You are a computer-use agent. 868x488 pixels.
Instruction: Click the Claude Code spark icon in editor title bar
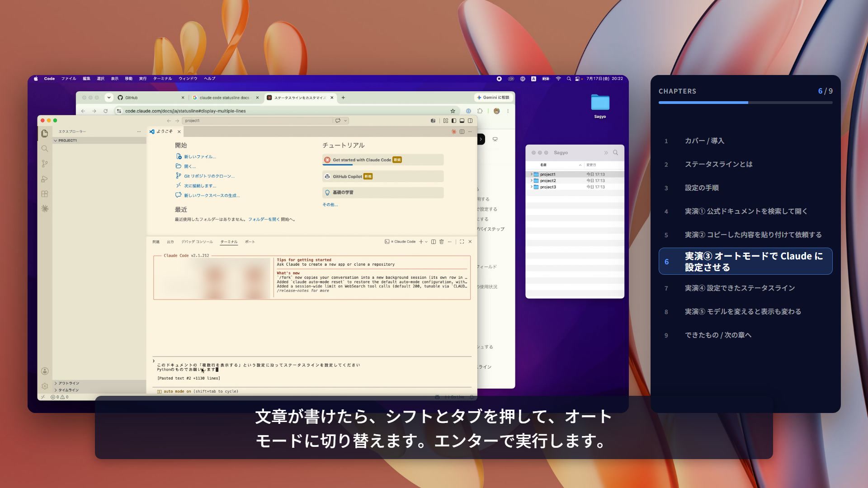click(453, 131)
